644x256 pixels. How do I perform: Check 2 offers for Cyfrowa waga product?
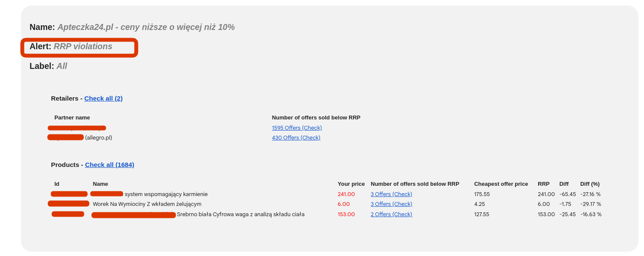pos(391,214)
